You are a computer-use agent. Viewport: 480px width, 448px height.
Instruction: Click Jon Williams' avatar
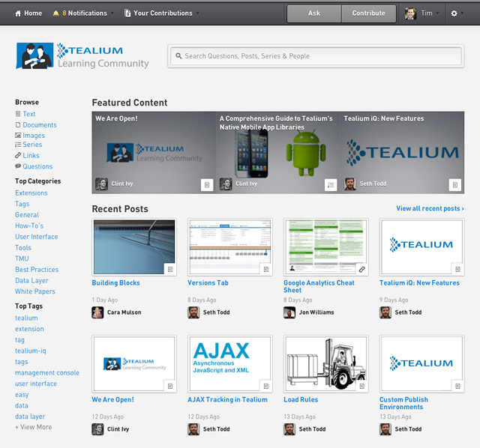pyautogui.click(x=289, y=312)
